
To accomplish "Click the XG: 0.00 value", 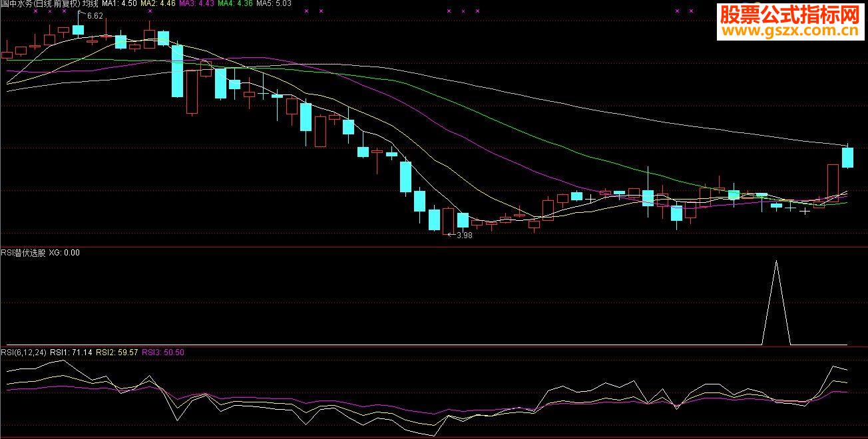I will (65, 253).
